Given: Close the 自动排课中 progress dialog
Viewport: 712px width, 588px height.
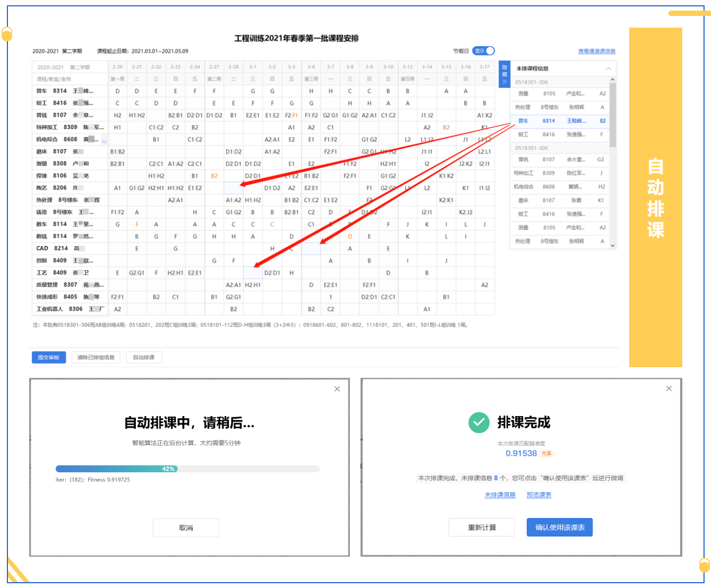Looking at the screenshot, I should tap(337, 389).
